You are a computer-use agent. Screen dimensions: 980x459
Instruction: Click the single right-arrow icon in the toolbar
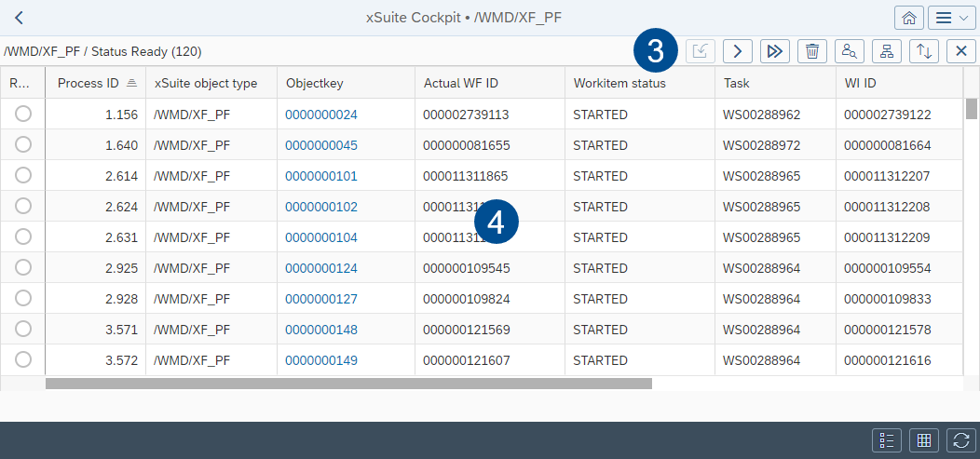point(737,51)
